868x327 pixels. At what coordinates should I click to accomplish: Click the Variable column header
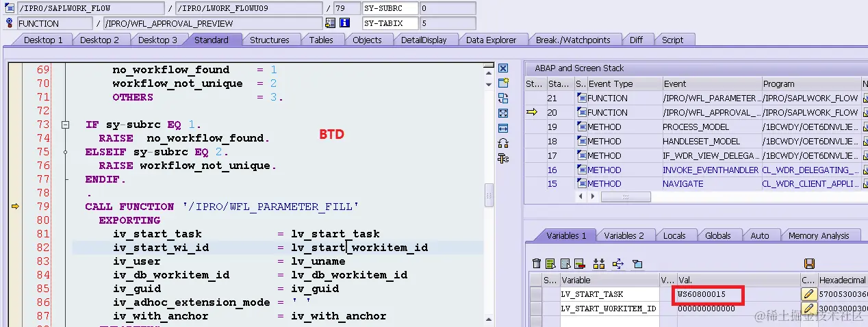pos(609,280)
